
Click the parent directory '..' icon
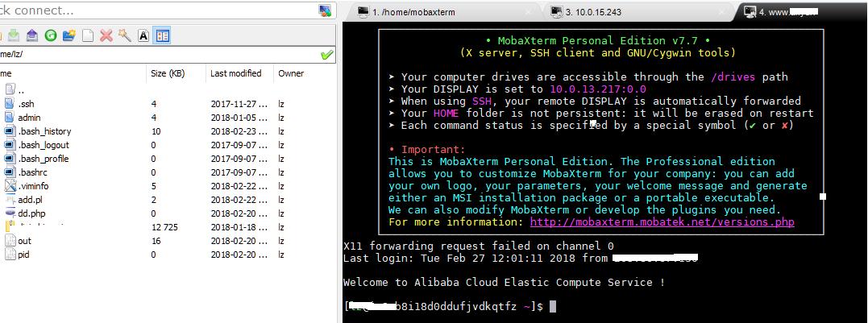click(10, 89)
